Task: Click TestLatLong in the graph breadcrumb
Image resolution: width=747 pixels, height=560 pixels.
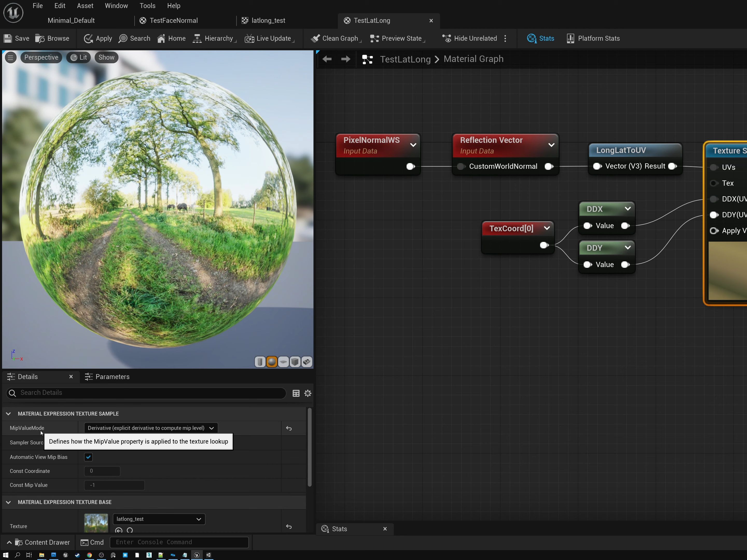Action: pyautogui.click(x=405, y=59)
